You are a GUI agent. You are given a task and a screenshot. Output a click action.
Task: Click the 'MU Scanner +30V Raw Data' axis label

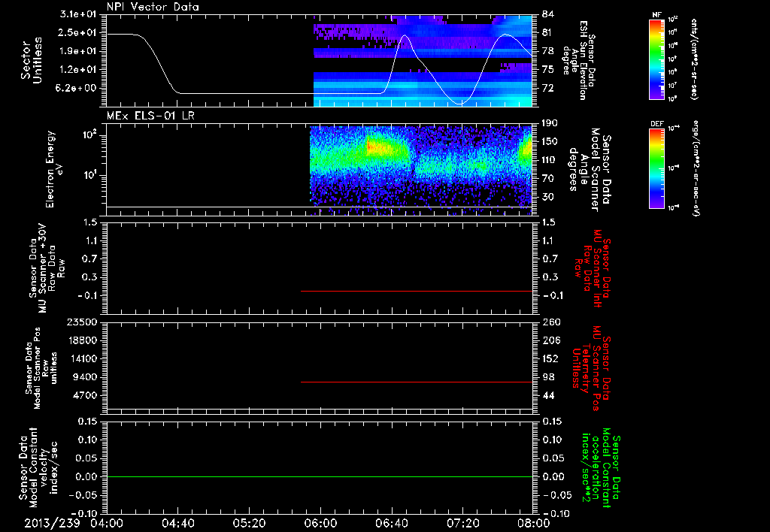pyautogui.click(x=47, y=268)
